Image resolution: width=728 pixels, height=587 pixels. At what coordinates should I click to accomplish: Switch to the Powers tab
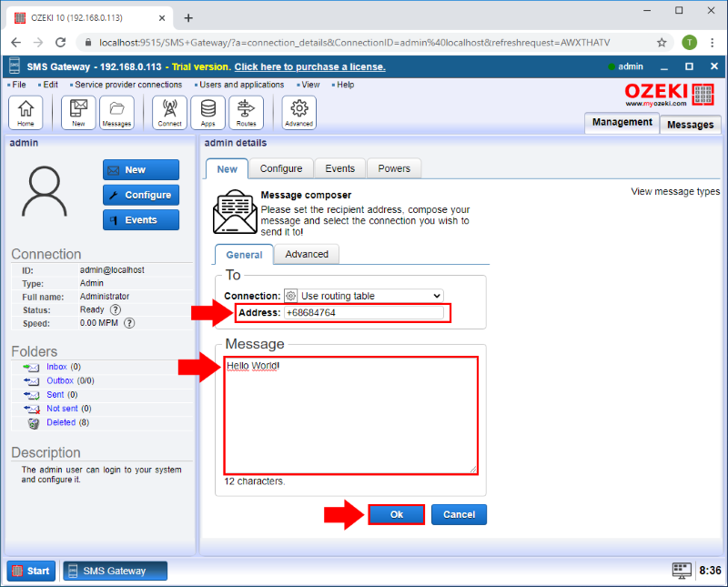click(x=394, y=168)
